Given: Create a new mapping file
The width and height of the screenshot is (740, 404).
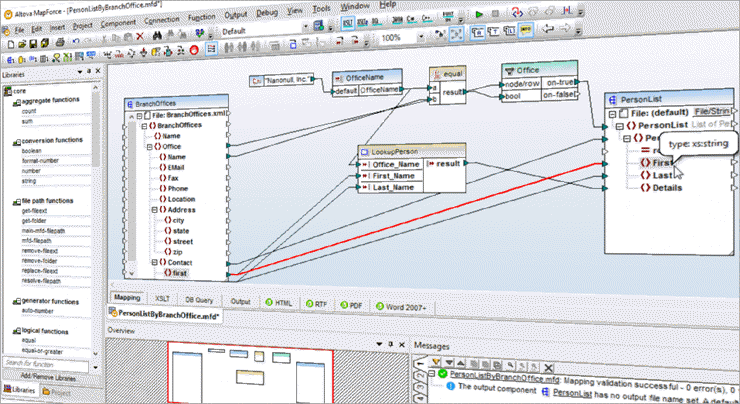Looking at the screenshot, I should [11, 45].
